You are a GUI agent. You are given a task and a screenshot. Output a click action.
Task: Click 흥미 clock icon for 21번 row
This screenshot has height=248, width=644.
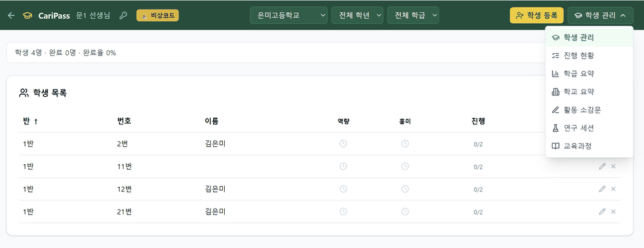pyautogui.click(x=405, y=211)
